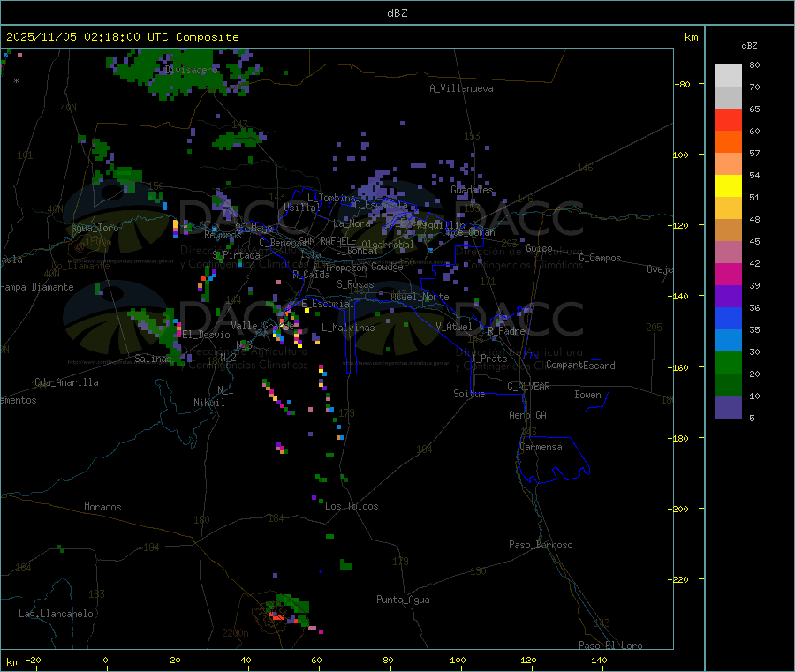
Task: Click the -100 tick on vertical km axis
Action: [680, 155]
